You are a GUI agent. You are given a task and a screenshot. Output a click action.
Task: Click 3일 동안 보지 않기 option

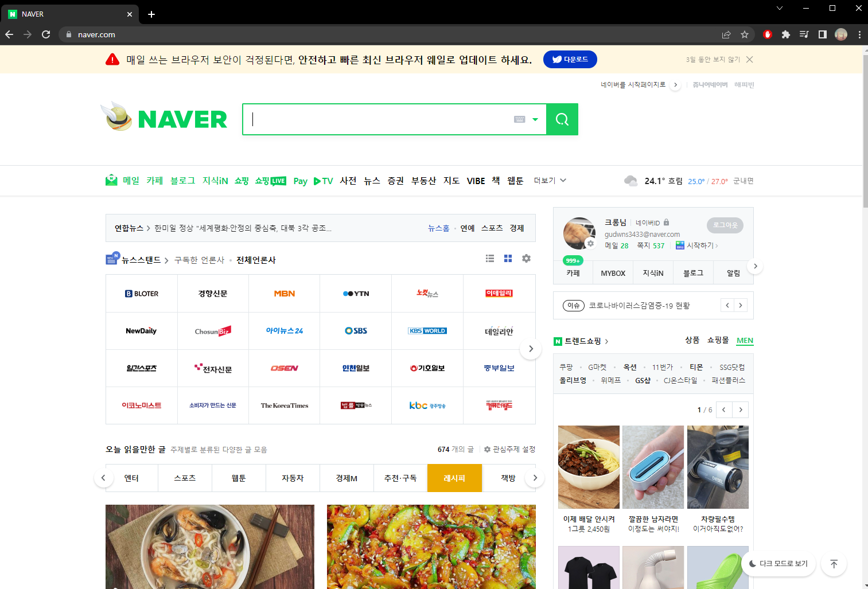pos(713,60)
